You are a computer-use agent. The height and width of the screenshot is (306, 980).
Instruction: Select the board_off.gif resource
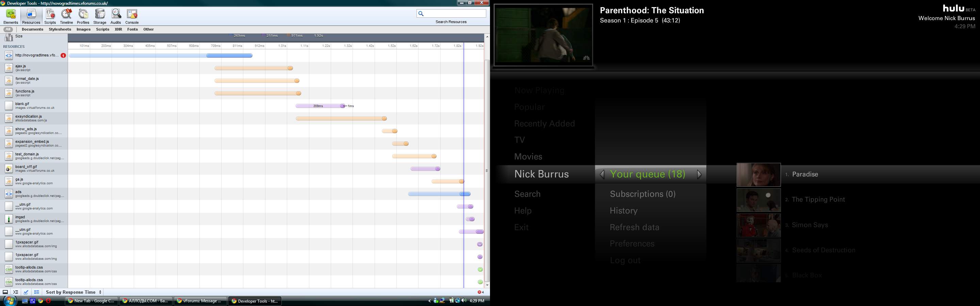[x=34, y=168]
